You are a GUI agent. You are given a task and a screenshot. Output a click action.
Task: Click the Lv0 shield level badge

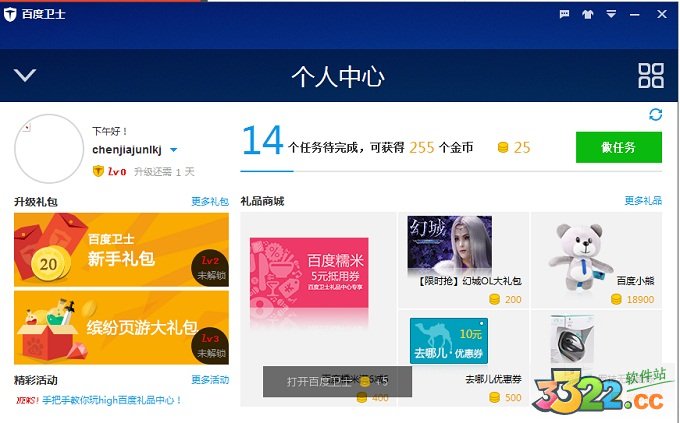coord(98,171)
